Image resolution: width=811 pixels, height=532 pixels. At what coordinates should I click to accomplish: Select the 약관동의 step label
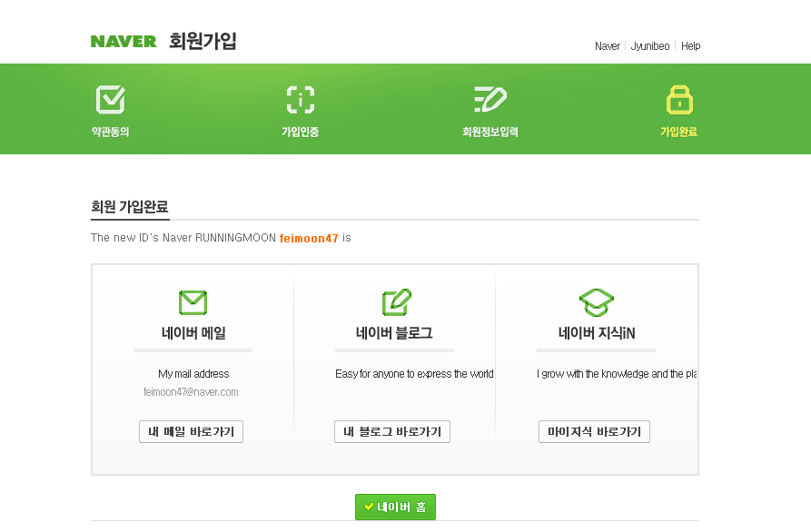point(110,132)
